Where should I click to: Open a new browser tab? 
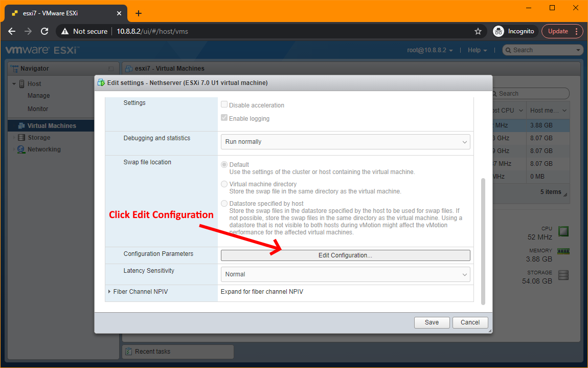click(x=139, y=13)
